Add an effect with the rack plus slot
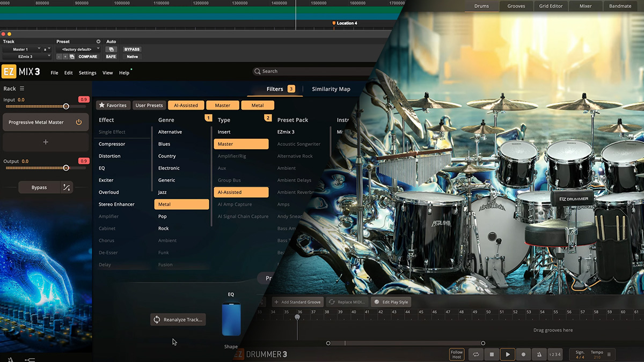This screenshot has width=644, height=362. click(46, 142)
